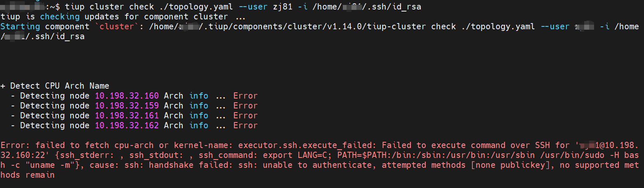The width and height of the screenshot is (644, 188).
Task: Click the info word on the 10.198.32.162 line
Action: pyautogui.click(x=198, y=125)
